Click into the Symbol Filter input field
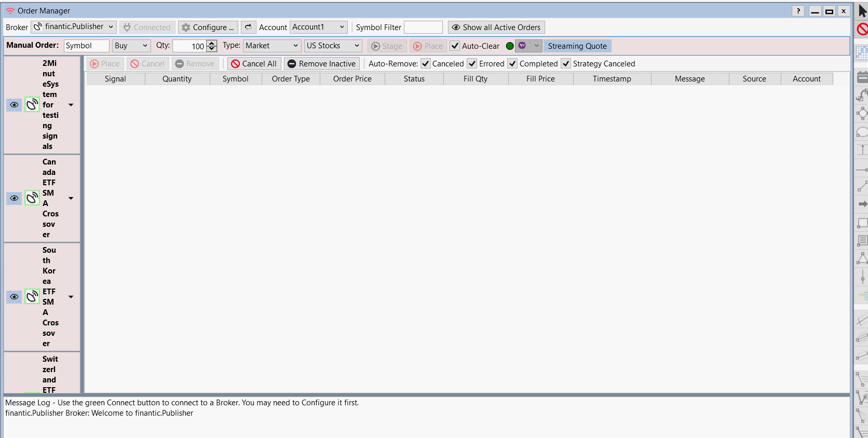Screen dimensions: 868x438 tap(423, 27)
